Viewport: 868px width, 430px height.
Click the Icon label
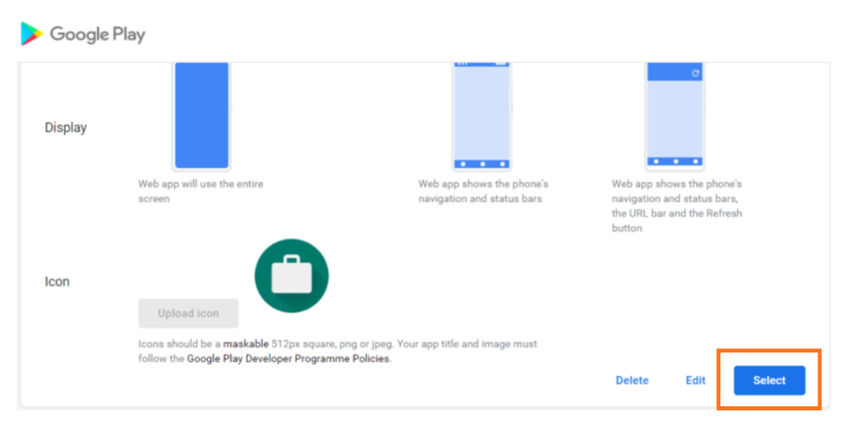(x=57, y=281)
